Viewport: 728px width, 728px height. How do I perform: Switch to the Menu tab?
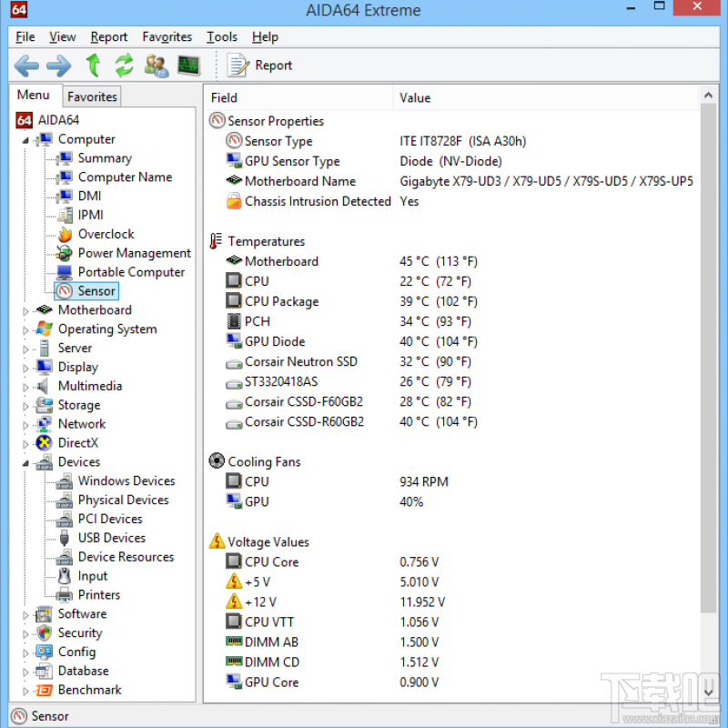pyautogui.click(x=33, y=95)
